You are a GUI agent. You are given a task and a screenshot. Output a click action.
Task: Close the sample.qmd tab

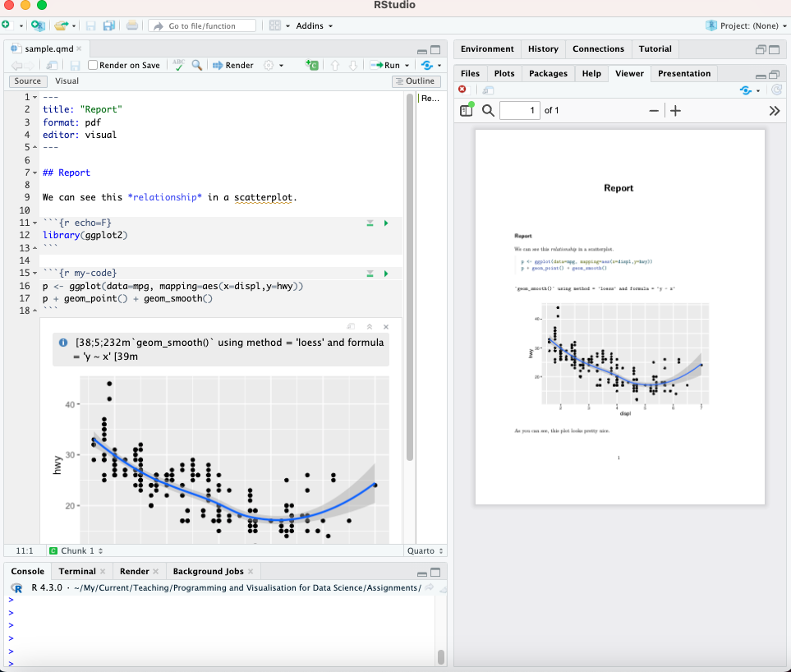79,48
